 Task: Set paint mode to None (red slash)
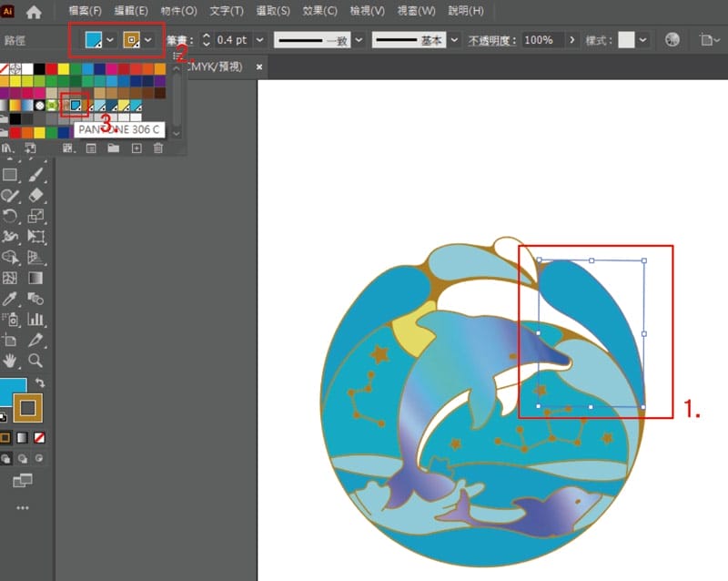pyautogui.click(x=40, y=437)
